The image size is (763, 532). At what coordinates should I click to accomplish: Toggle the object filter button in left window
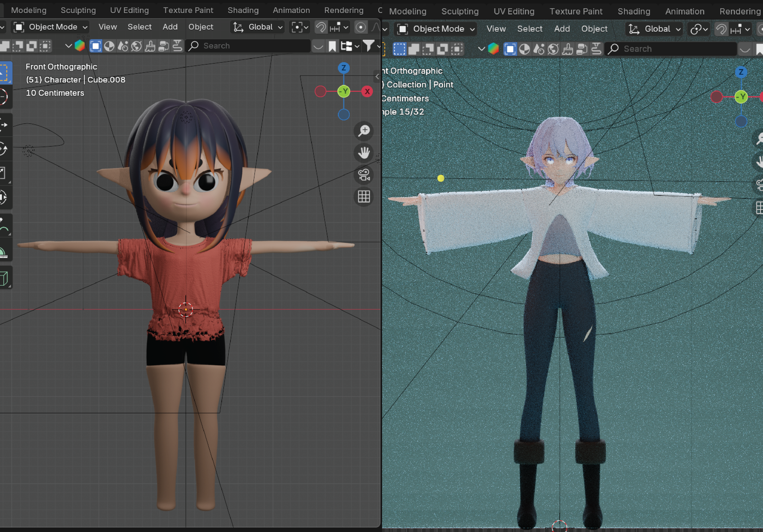point(95,46)
